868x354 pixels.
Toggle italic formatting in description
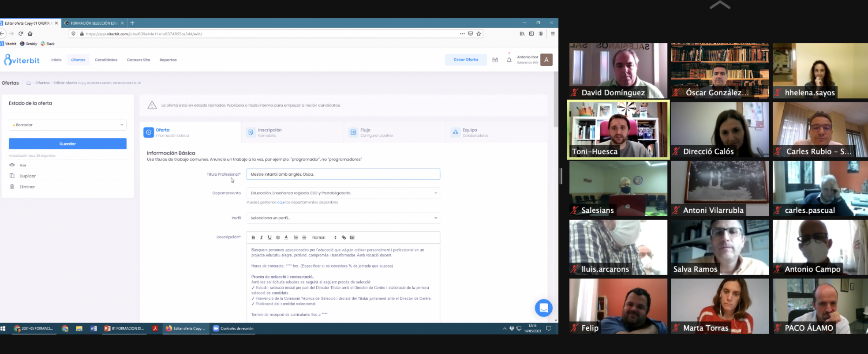pos(261,237)
